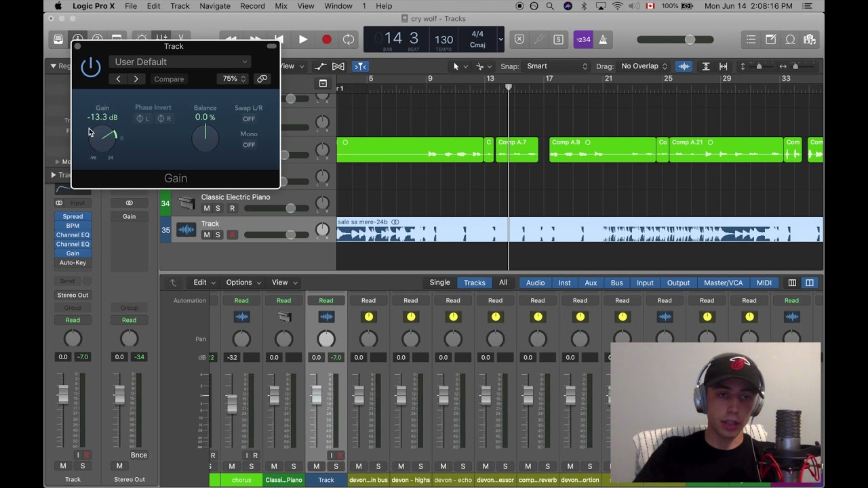Toggle the waveform zoom button
The width and height of the screenshot is (868, 488).
point(684,66)
